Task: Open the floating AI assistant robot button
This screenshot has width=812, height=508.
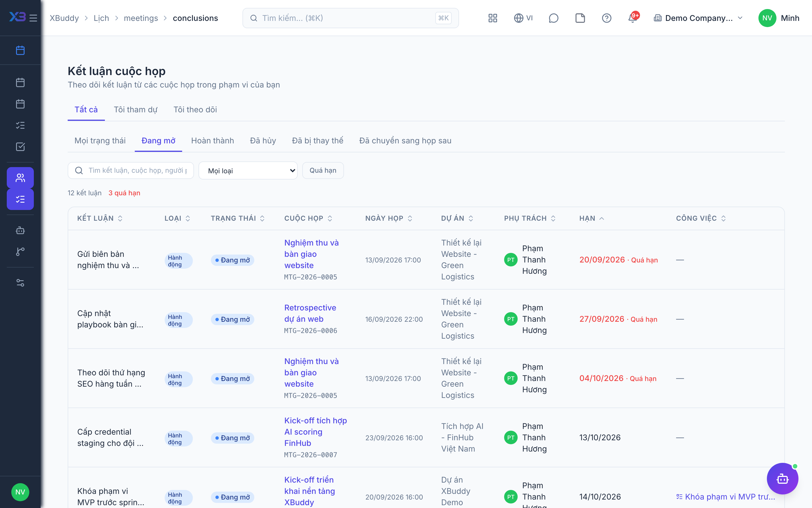Action: 782,478
